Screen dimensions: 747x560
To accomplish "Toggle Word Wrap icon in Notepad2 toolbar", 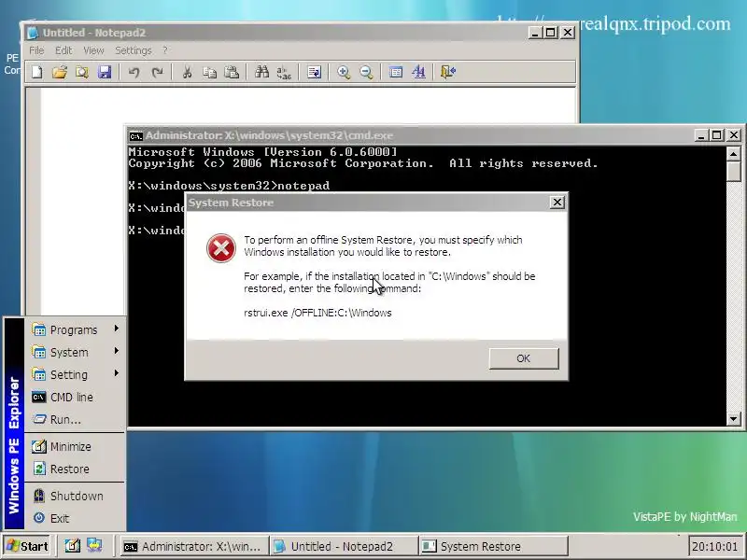I will [x=314, y=72].
